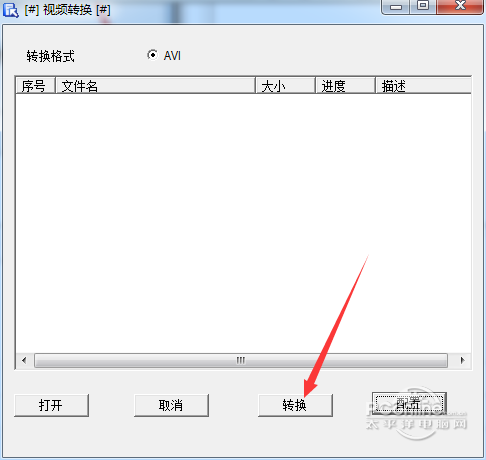Click the right arrow of horizontal scrollbar
Image resolution: width=486 pixels, height=460 pixels.
pos(462,360)
